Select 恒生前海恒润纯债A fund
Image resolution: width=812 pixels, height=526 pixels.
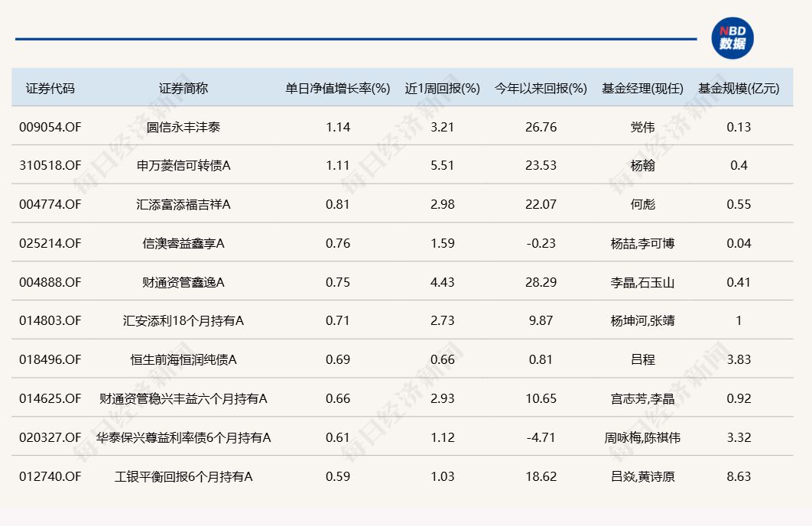pyautogui.click(x=184, y=360)
